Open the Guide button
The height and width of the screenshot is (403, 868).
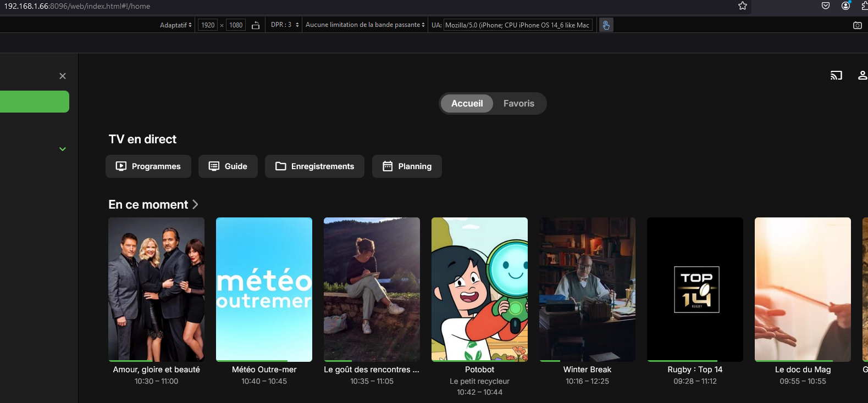(x=228, y=166)
